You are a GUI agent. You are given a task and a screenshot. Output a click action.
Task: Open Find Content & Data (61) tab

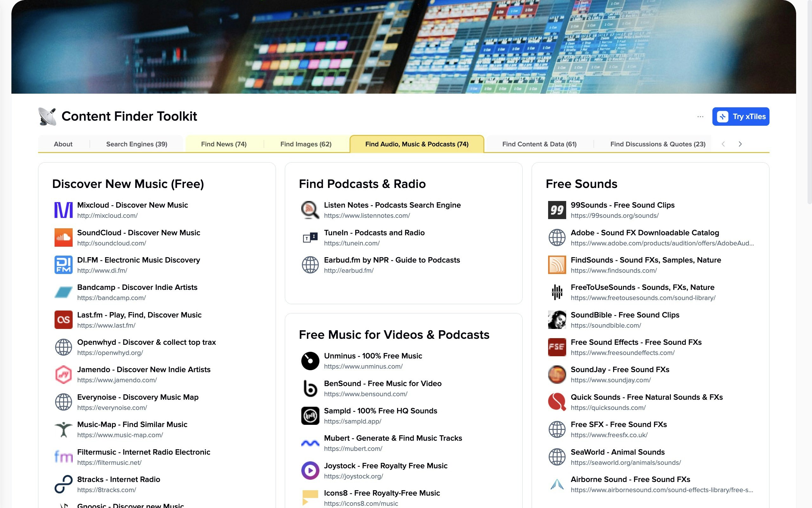pyautogui.click(x=539, y=144)
